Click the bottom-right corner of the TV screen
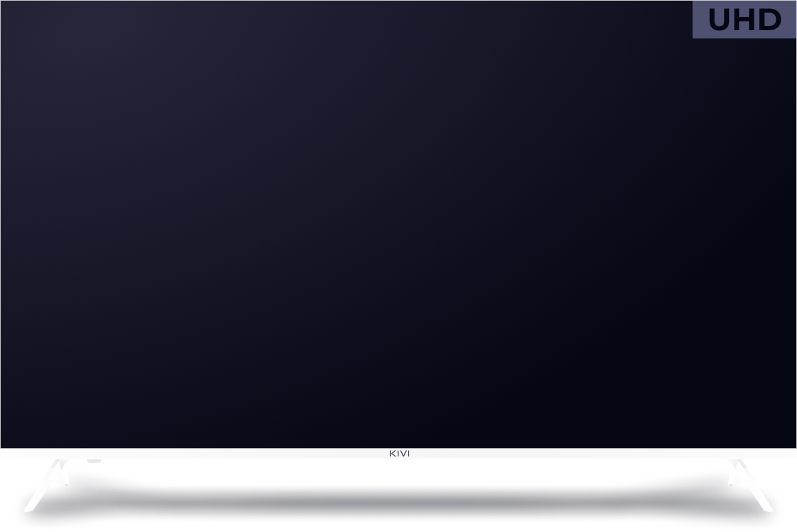 point(793,446)
